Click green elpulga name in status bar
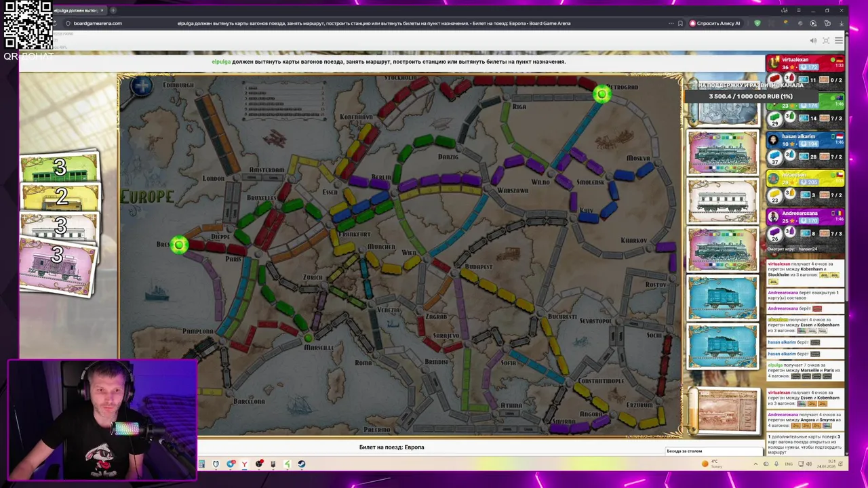 point(221,62)
